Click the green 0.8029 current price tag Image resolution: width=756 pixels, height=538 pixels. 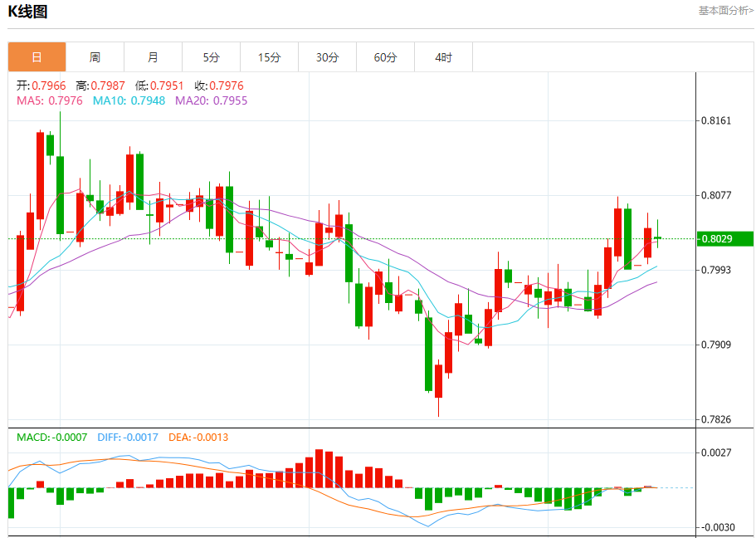[x=715, y=239]
